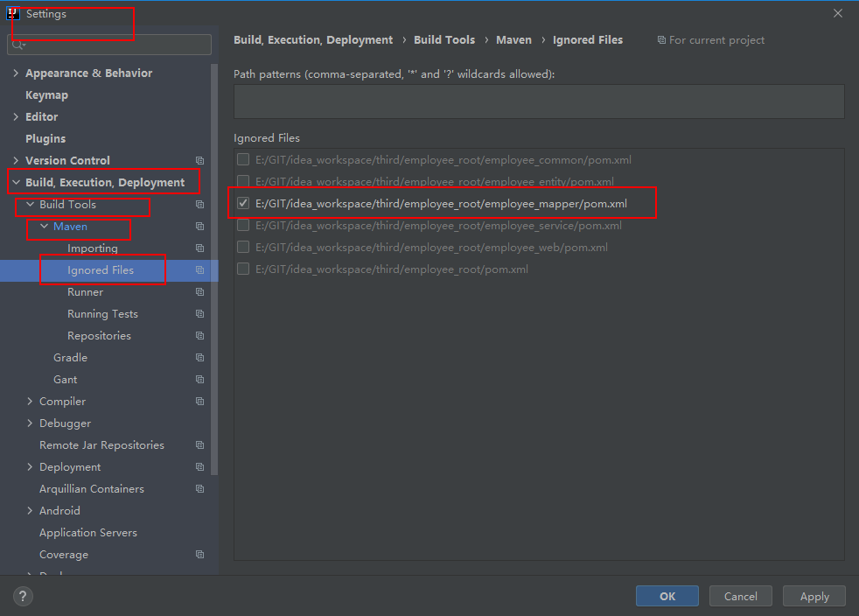Expand the Version Control section
Screen dimensions: 859x616
(x=16, y=161)
